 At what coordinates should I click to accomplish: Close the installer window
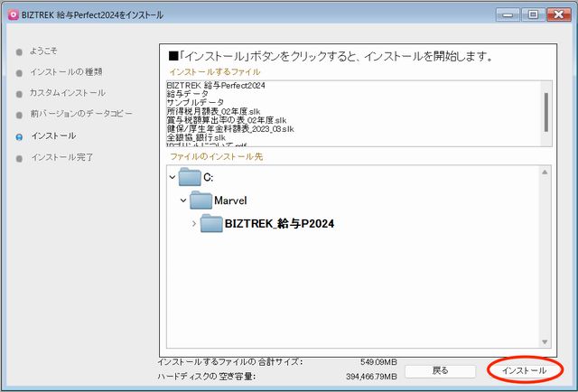click(559, 14)
